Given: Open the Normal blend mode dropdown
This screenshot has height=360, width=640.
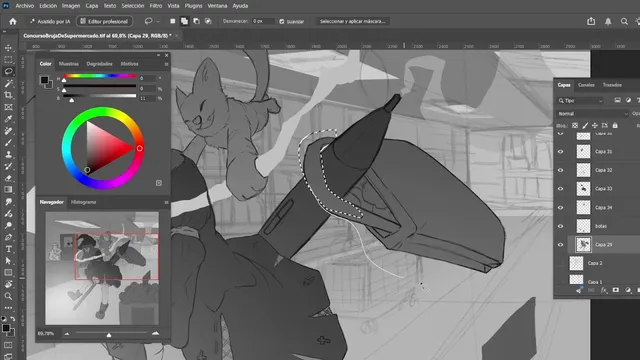Looking at the screenshot, I should click(x=592, y=113).
